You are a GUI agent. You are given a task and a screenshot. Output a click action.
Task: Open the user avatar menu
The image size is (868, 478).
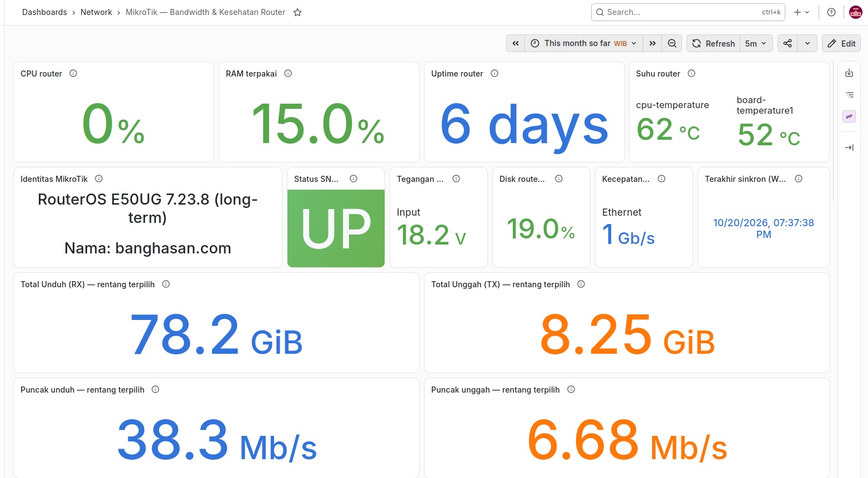click(x=856, y=12)
